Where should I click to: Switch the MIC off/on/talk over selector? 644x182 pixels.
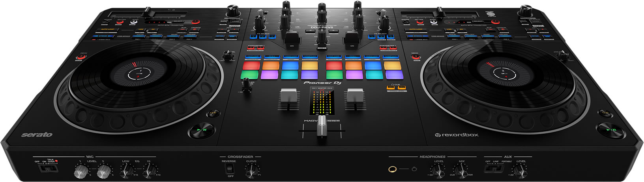pyautogui.click(x=48, y=168)
